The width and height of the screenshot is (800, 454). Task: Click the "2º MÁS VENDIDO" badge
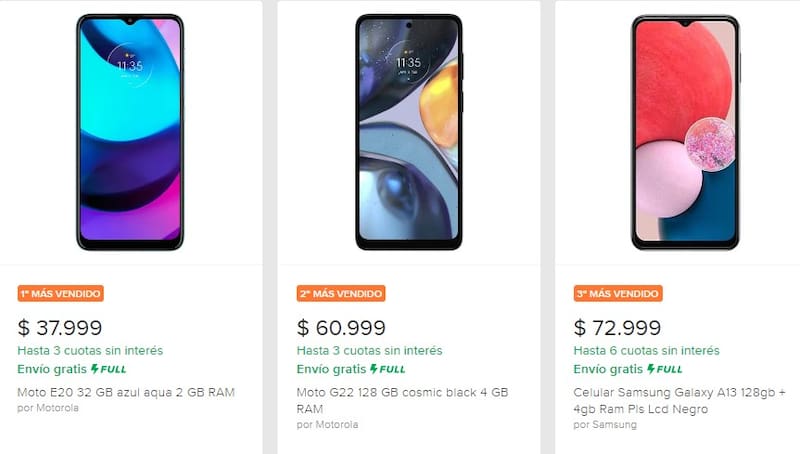tap(340, 294)
